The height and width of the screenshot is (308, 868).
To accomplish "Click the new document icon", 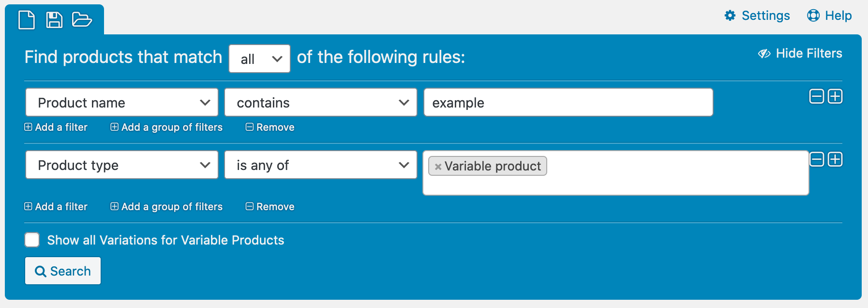I will click(27, 20).
